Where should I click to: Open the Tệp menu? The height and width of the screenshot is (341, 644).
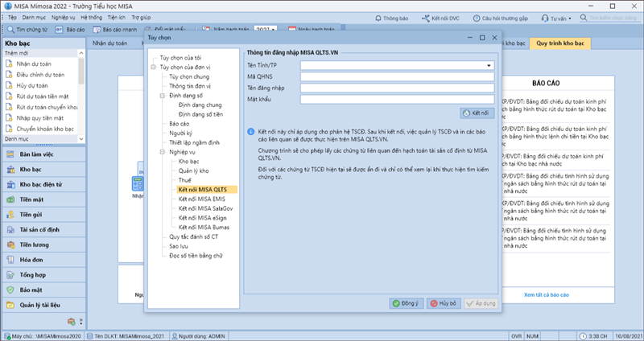coord(12,18)
